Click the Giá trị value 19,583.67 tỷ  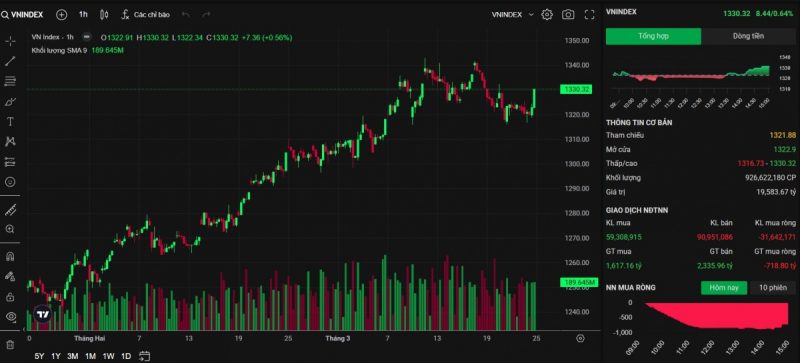pyautogui.click(x=777, y=192)
